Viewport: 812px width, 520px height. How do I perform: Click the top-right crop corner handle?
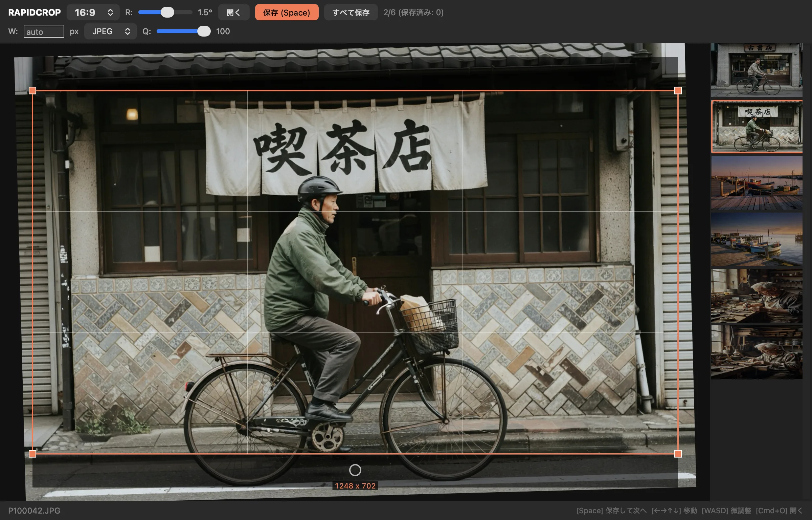pos(678,90)
